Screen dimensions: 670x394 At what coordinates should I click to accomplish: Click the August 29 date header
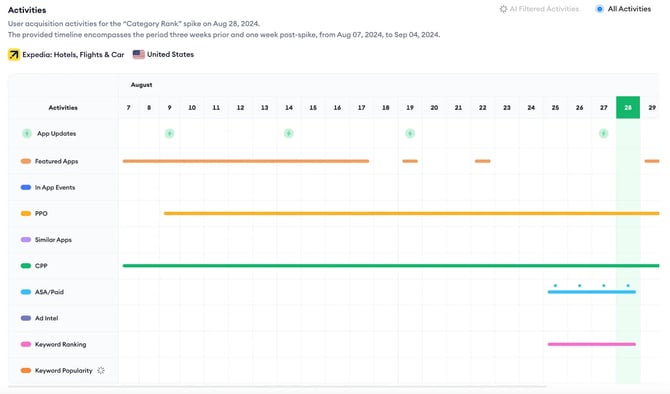(x=652, y=108)
